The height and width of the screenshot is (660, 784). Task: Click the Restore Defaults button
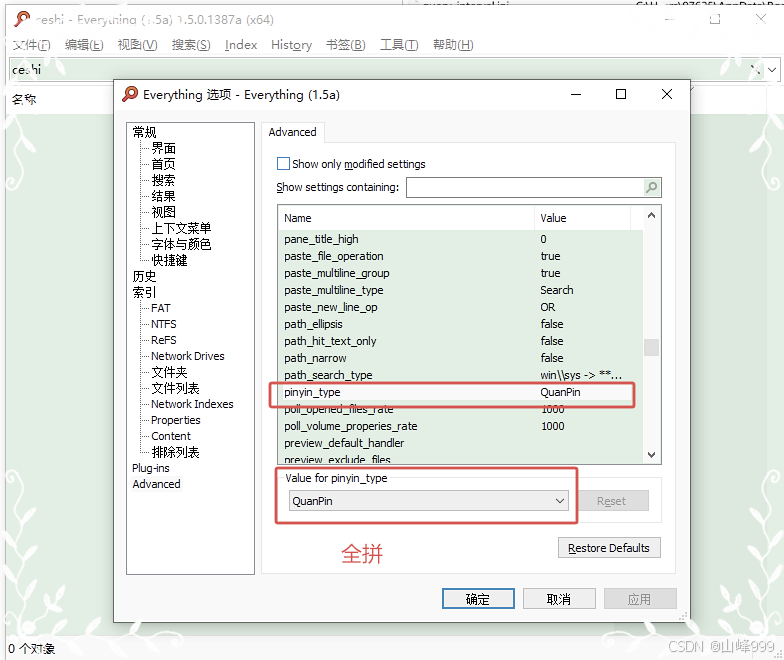[609, 548]
